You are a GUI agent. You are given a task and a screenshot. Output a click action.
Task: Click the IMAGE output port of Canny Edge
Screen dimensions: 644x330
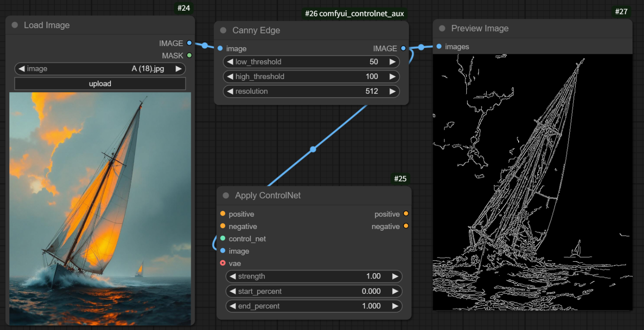(x=403, y=48)
